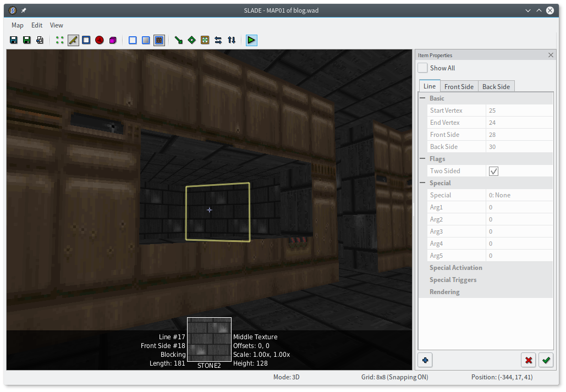
Task: Click the Middle Texture label
Action: click(x=255, y=337)
